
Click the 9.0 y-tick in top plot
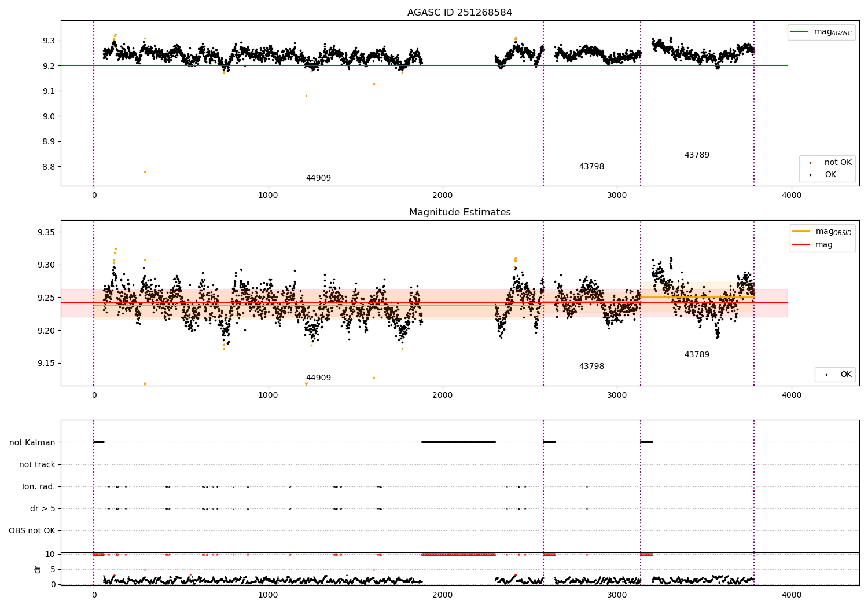point(47,116)
